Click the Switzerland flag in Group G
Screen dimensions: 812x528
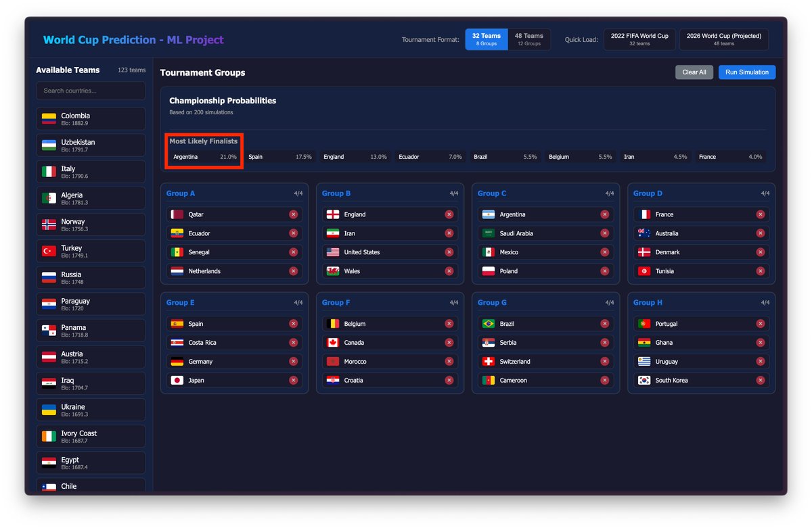(x=489, y=362)
